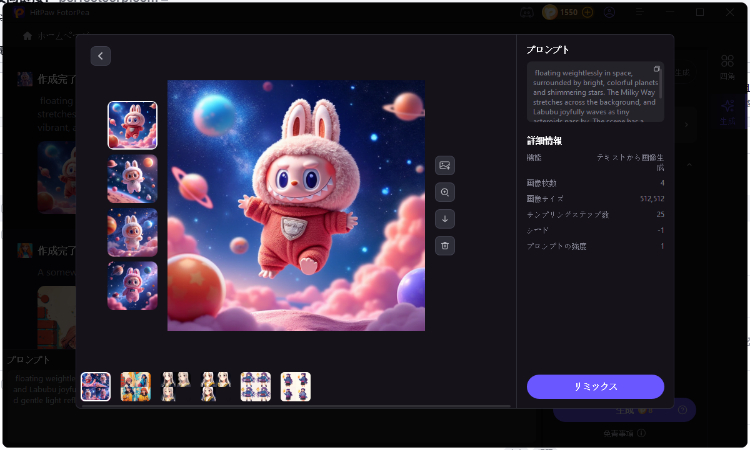Open the fifth history thumbnail on cream background
The width and height of the screenshot is (750, 450).
255,386
